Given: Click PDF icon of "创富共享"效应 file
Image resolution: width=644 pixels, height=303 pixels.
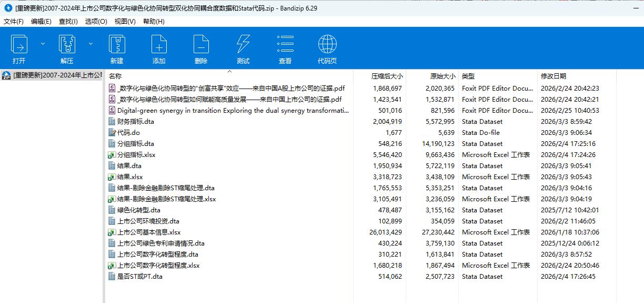Looking at the screenshot, I should 112,88.
